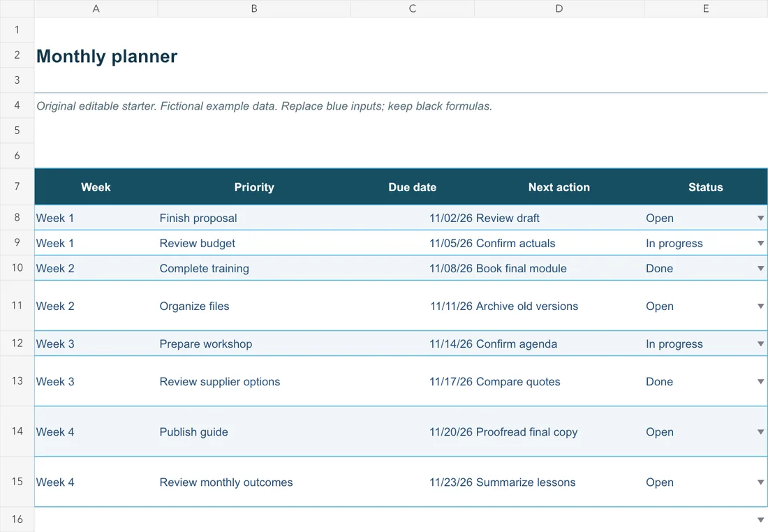Select column C header

[413, 8]
